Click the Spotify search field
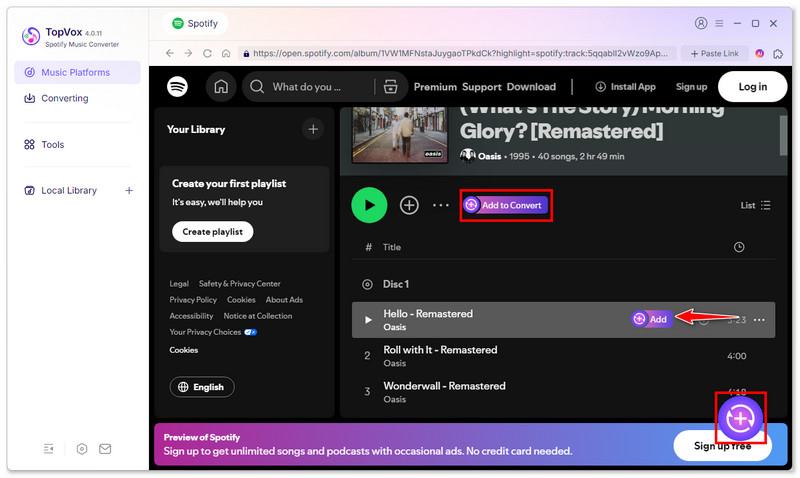800x478 pixels. tap(311, 87)
